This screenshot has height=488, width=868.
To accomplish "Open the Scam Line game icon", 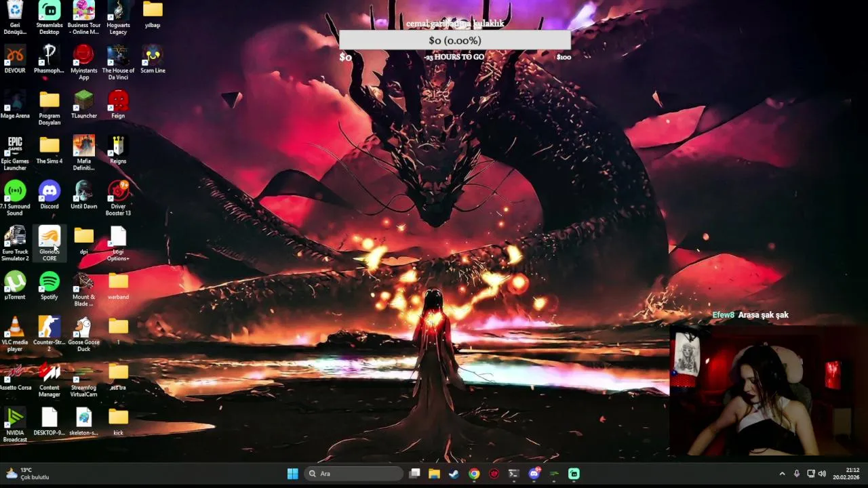I will [x=153, y=59].
